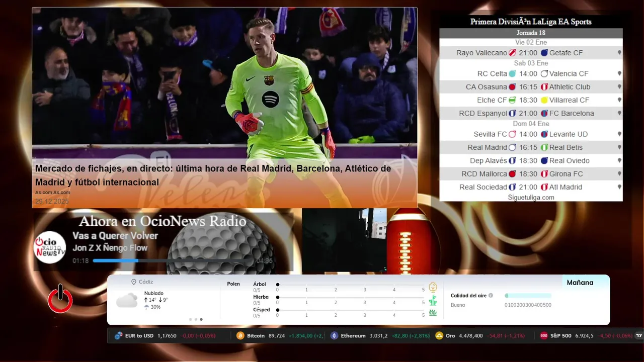
Task: Open map pin for RCD Mallorca match
Action: 619,174
